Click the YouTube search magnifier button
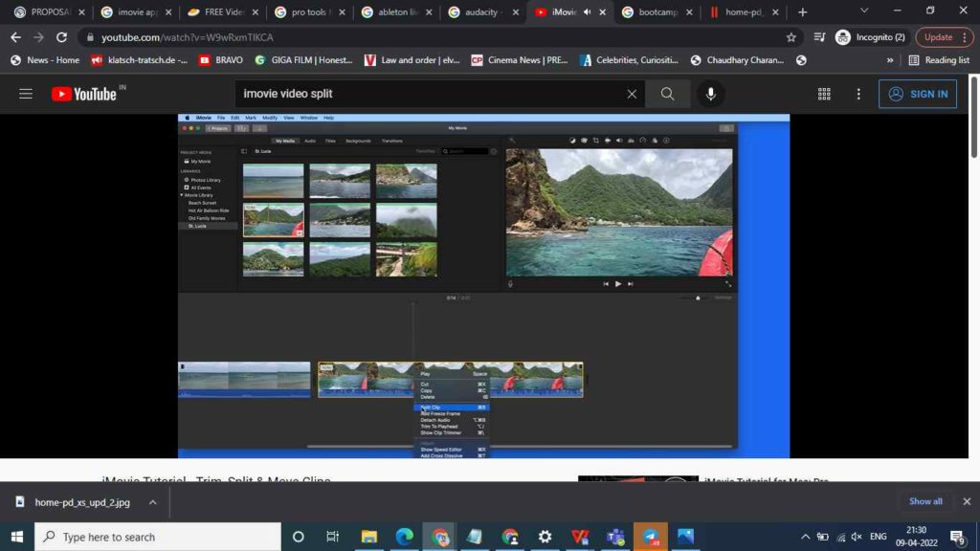Screen dimensions: 980x551 [x=667, y=94]
